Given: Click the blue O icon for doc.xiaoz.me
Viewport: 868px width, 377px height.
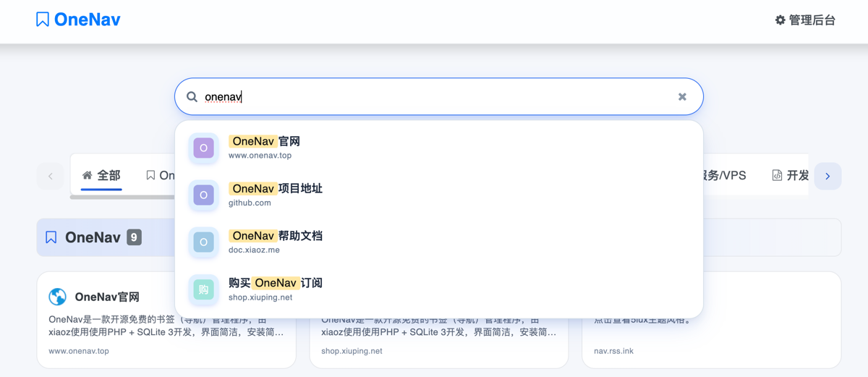Looking at the screenshot, I should (x=203, y=242).
